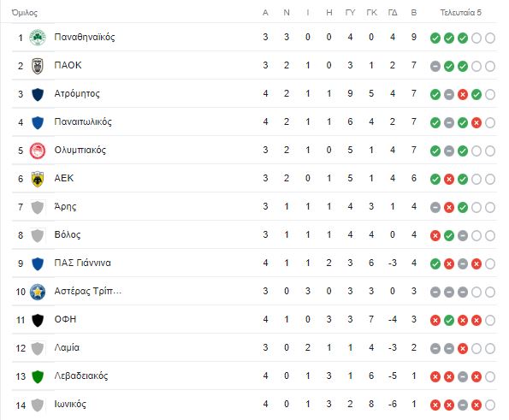The image size is (509, 420).
Task: Click ΠΑΟΚ grey draw result indicator
Action: pos(435,66)
